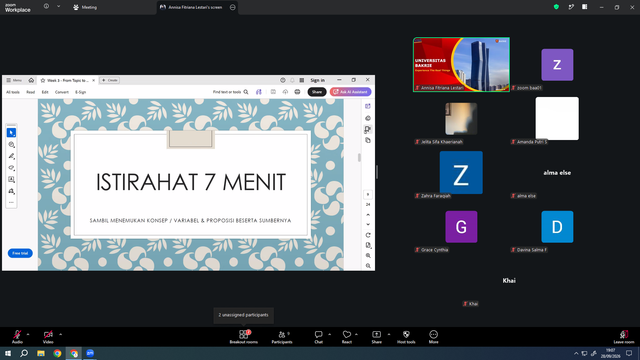Expand chat options arrow next to Chat
640x360 pixels.
point(329,334)
